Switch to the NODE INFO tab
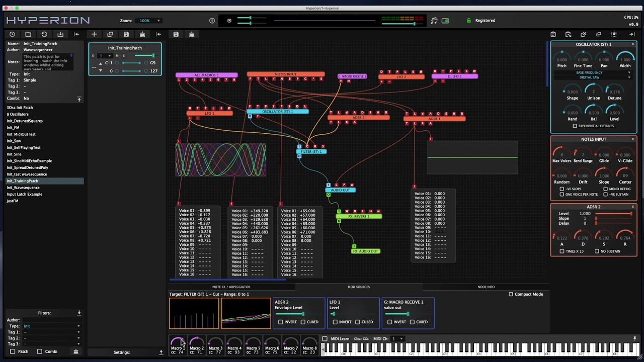Viewport: 644px width, 362px height. 486,287
